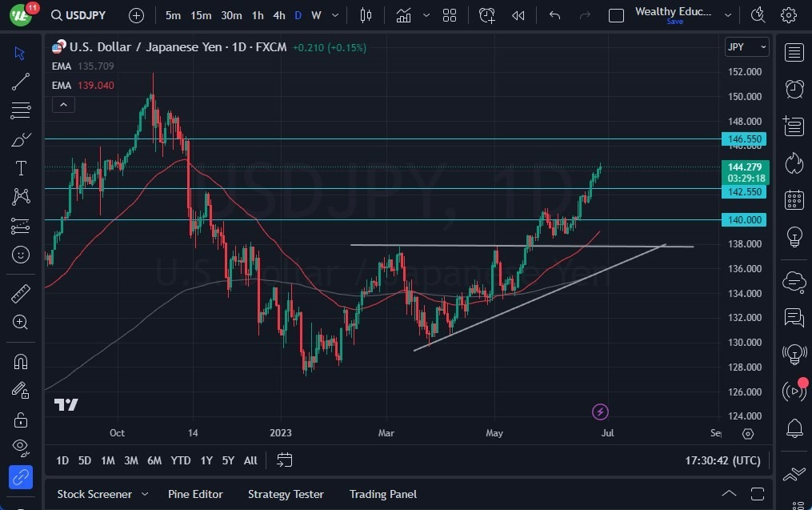Click the USDJPY symbol search field

click(x=78, y=14)
